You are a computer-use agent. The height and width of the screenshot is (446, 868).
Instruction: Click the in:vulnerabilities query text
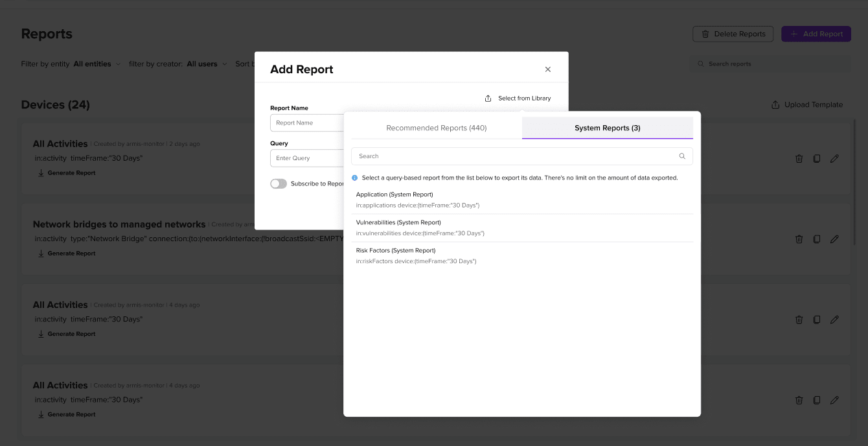(x=420, y=233)
